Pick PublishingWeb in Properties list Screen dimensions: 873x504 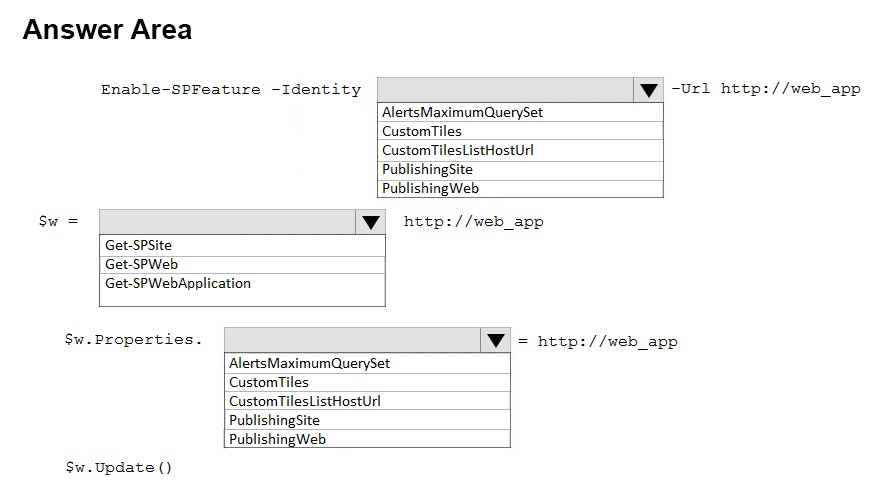[277, 439]
